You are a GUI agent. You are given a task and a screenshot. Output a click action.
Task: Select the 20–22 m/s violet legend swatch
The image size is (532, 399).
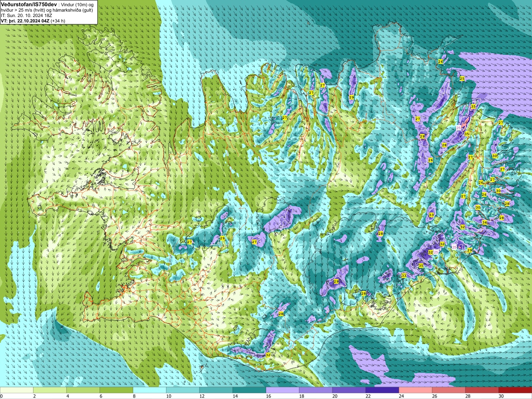coord(349,390)
